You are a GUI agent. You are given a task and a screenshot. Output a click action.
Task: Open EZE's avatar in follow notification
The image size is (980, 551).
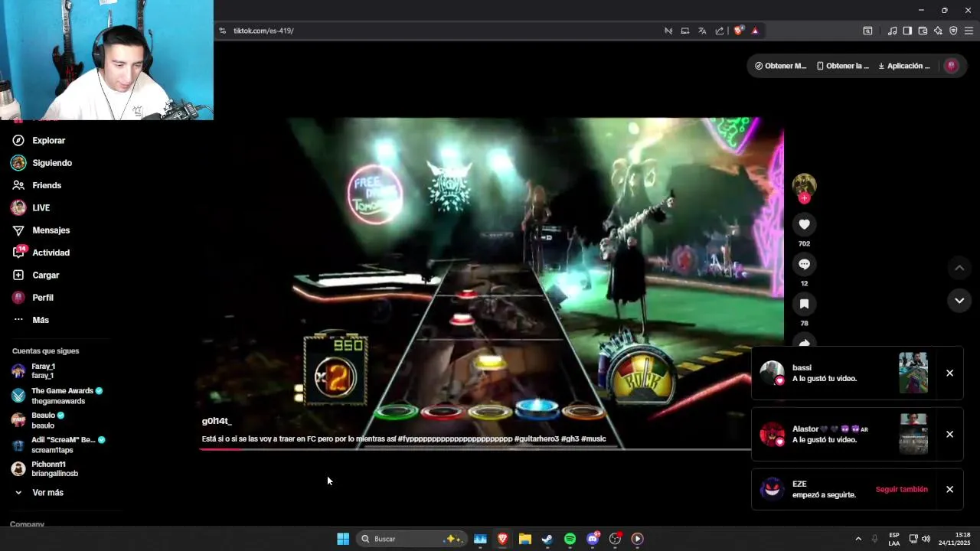[772, 490]
